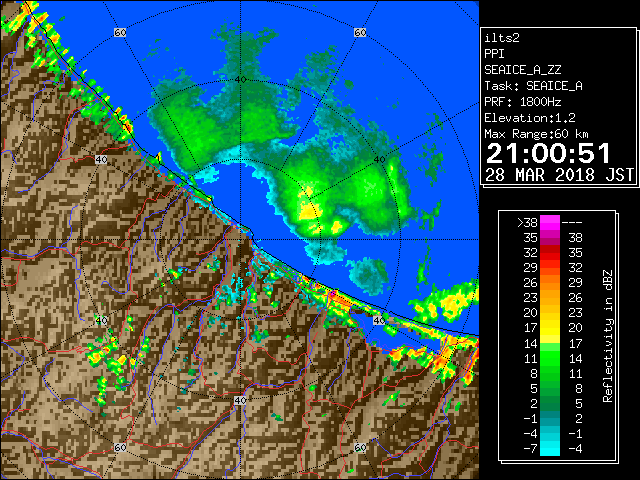Screen dimensions: 640x480
Task: Click the 'Max Range:60 km' line
Action: pyautogui.click(x=536, y=134)
